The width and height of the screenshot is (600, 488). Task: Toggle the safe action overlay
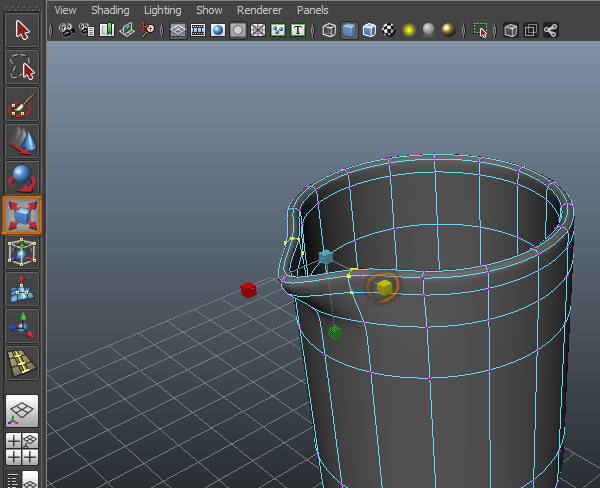tap(277, 30)
